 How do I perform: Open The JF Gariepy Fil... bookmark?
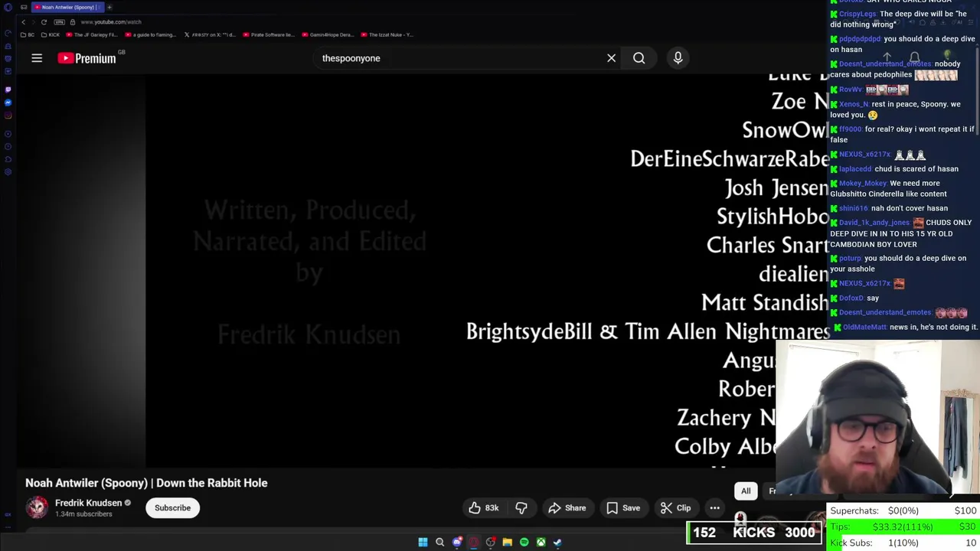pos(92,34)
